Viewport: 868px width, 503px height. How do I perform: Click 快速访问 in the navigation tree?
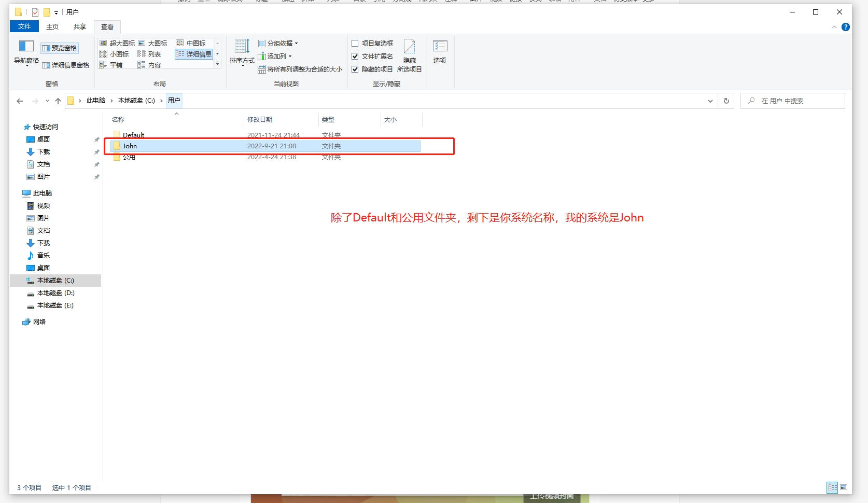[46, 127]
